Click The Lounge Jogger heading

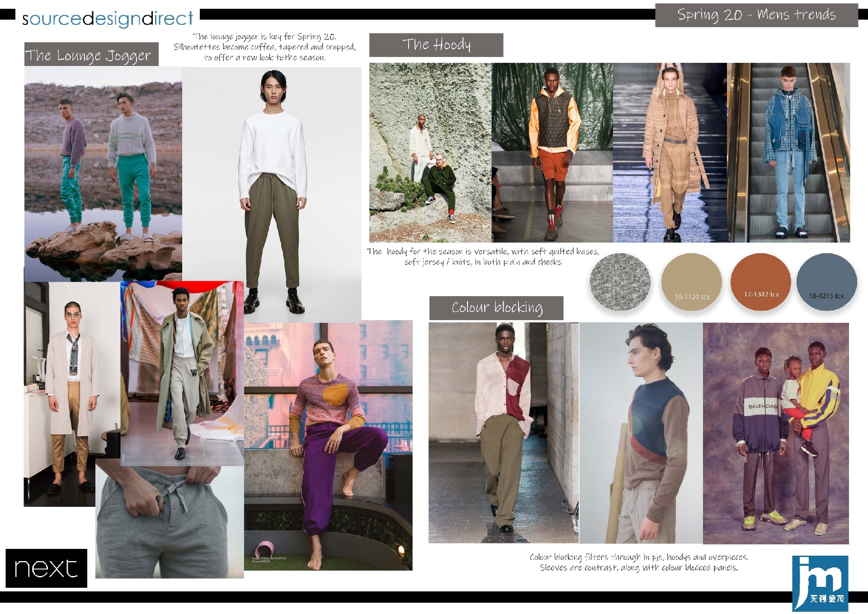[91, 55]
